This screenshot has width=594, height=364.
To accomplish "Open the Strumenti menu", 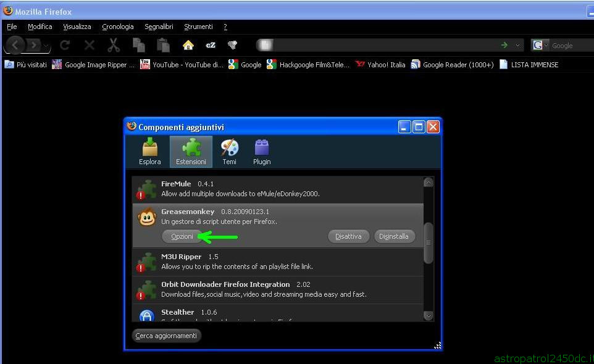I will (198, 27).
